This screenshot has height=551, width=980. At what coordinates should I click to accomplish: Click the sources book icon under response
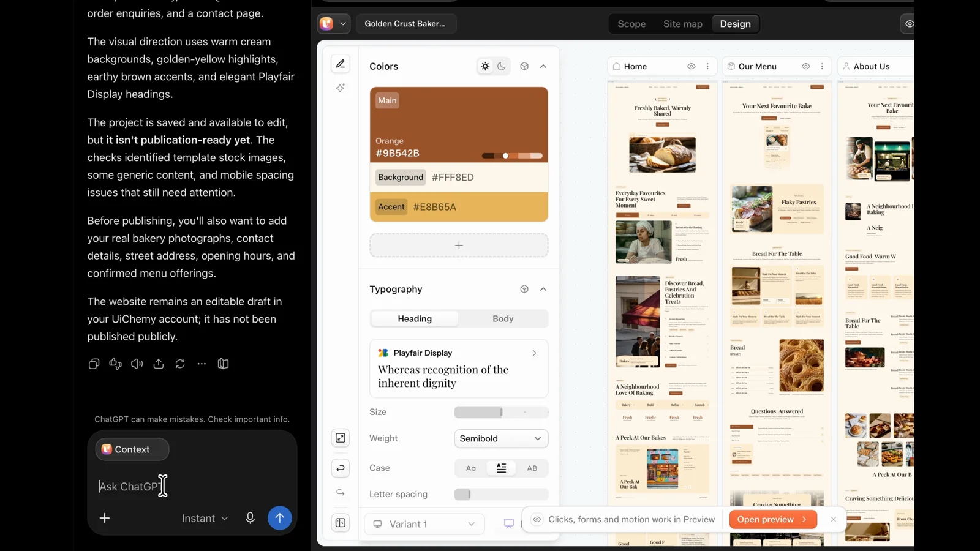[x=223, y=364]
